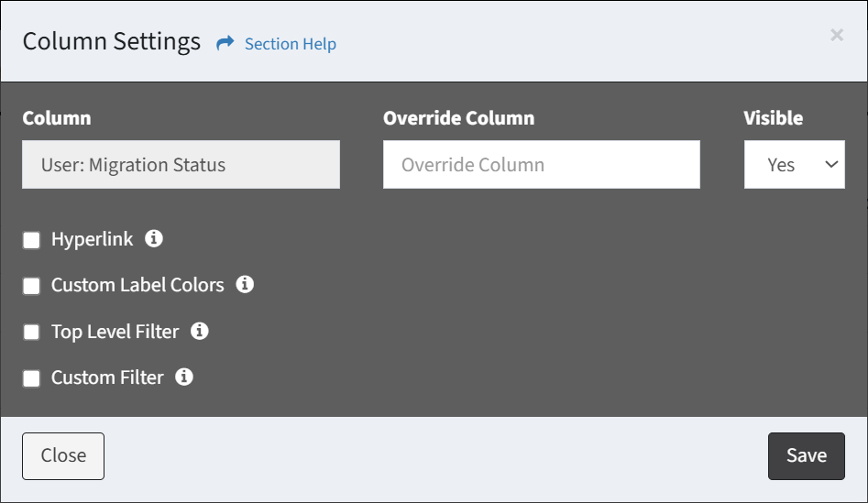
Task: Click the Close button at the bottom
Action: tap(63, 456)
